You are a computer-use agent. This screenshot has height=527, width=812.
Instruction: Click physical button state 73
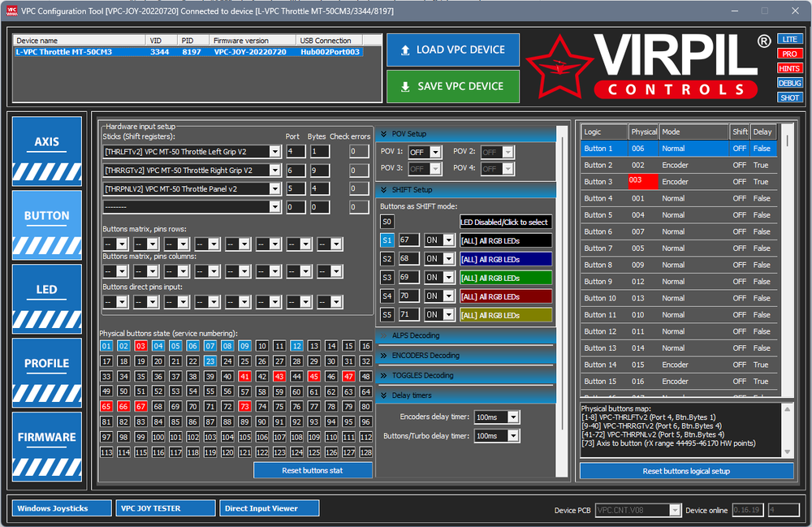click(x=244, y=407)
